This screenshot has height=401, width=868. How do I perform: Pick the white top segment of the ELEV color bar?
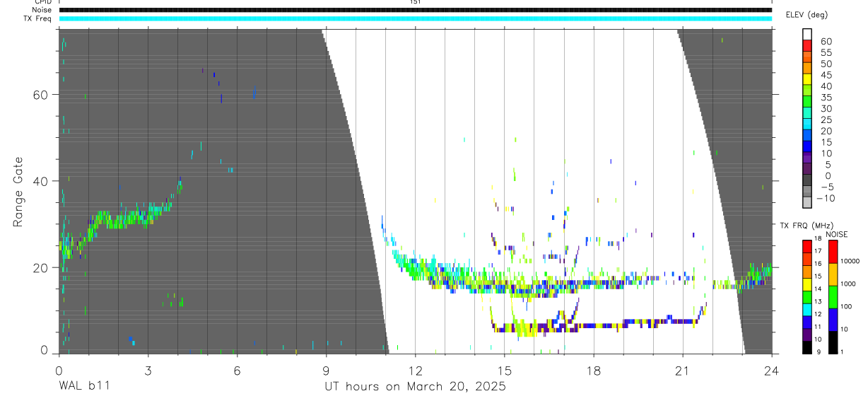coord(807,34)
